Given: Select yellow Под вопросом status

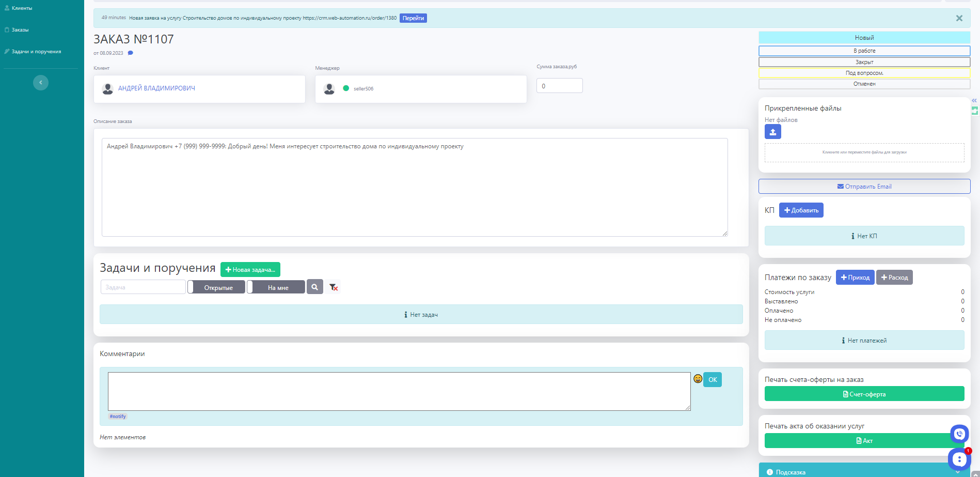Looking at the screenshot, I should (x=864, y=73).
